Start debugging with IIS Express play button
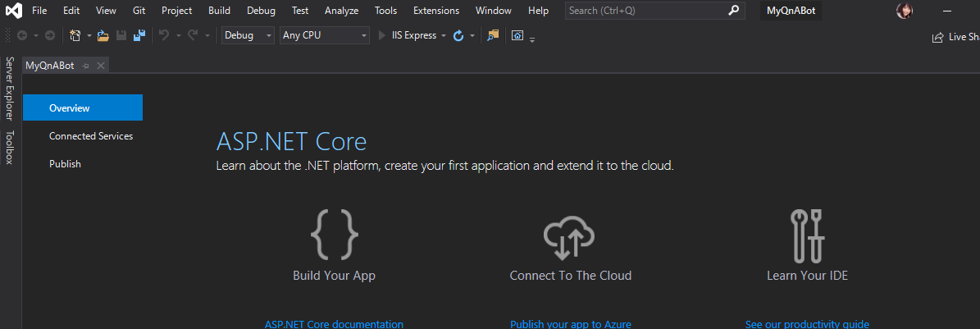 tap(382, 35)
